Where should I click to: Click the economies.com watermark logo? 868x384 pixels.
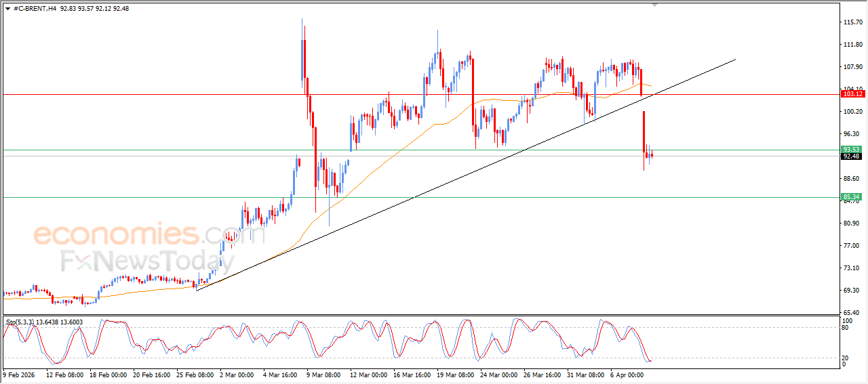pos(149,235)
